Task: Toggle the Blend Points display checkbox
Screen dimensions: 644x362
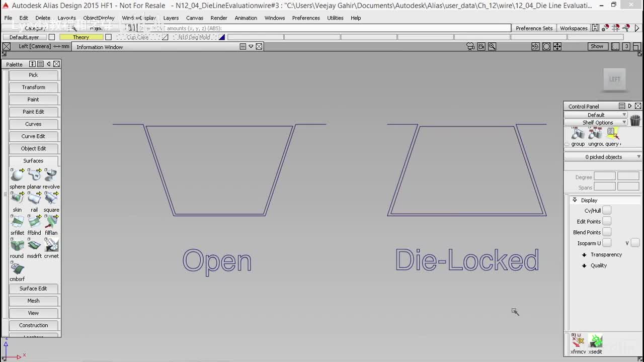Action: click(x=607, y=232)
